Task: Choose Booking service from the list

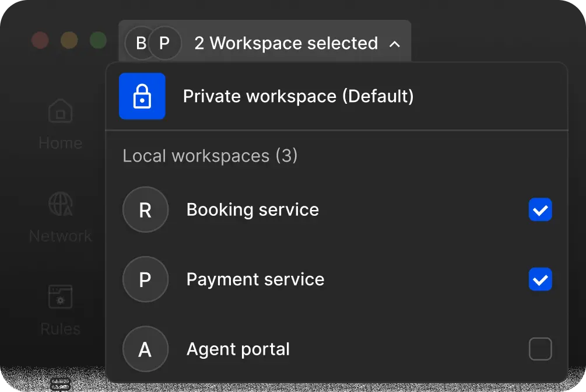Action: coord(252,209)
